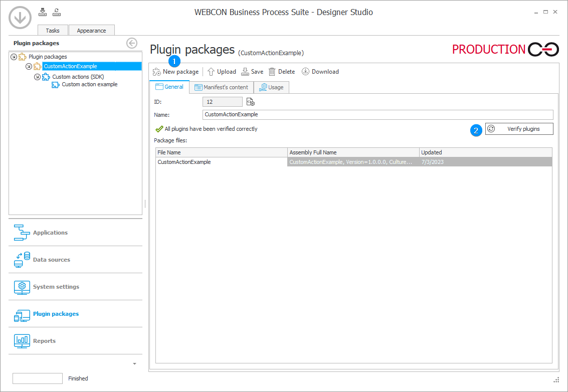
Task: Click the Assembly Full Name column header
Action: pyautogui.click(x=353, y=152)
